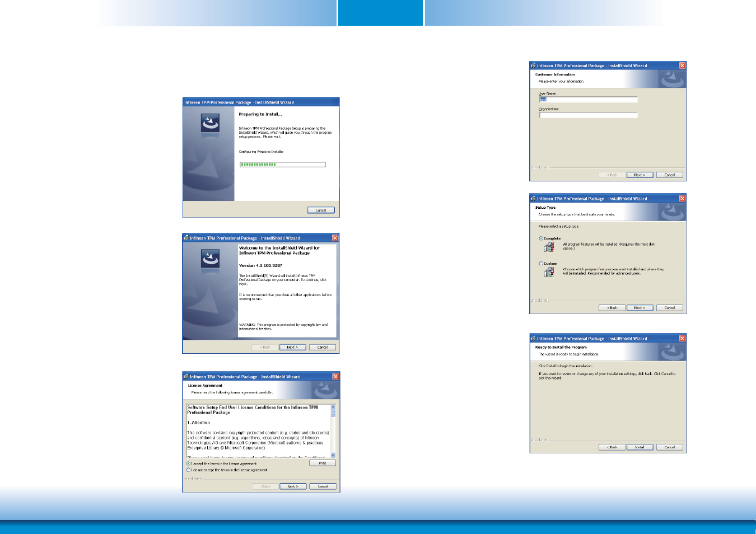The width and height of the screenshot is (756, 534).
Task: Click 'Configuring Windows Installer' status text
Action: (x=262, y=152)
